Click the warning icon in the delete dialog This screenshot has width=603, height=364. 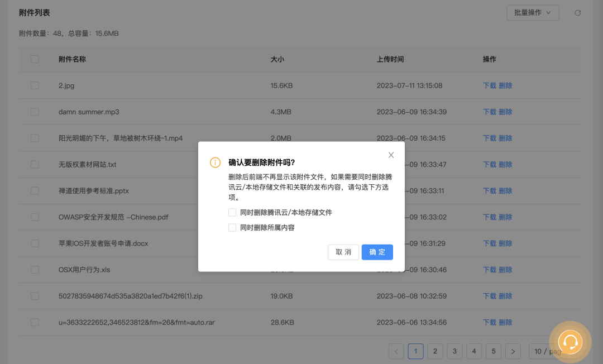[215, 162]
